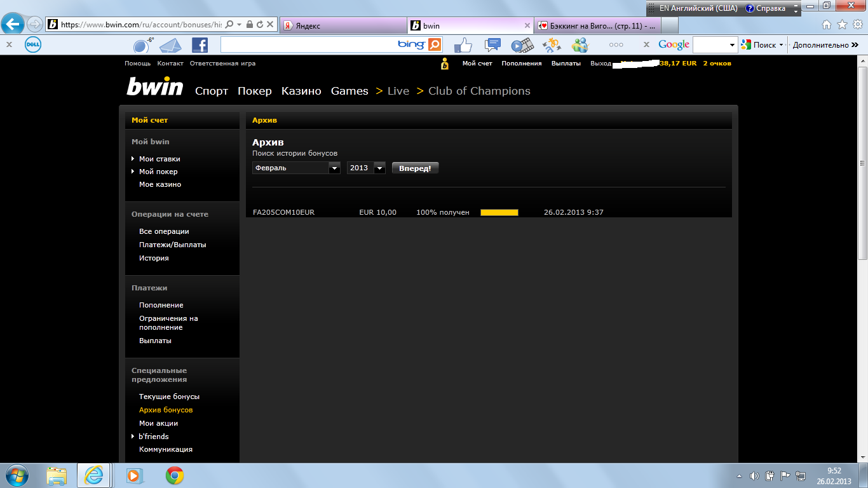Click the Facebook icon in the toolbar
The width and height of the screenshot is (868, 488).
200,45
